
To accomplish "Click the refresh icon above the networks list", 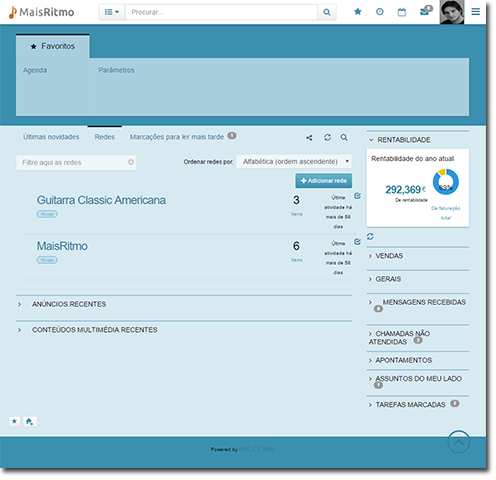I will (x=327, y=137).
